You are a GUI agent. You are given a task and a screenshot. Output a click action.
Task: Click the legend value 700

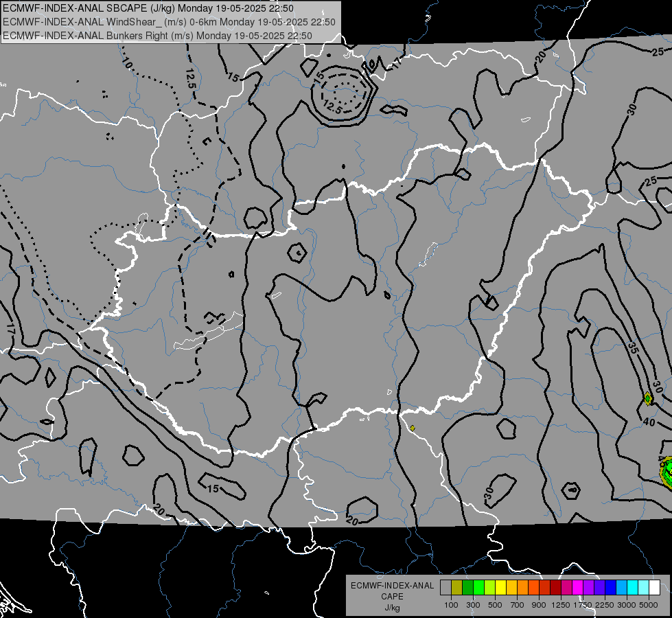[x=518, y=605]
